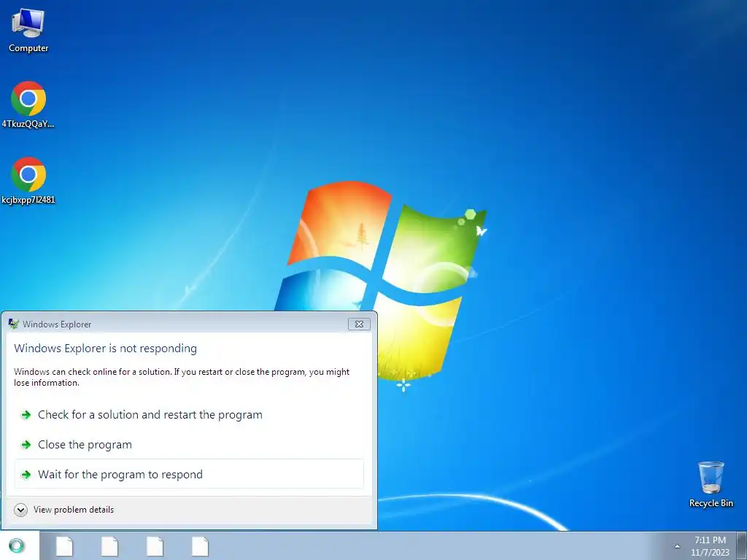
Task: Click the Show desktop strip beside the clock
Action: click(742, 546)
